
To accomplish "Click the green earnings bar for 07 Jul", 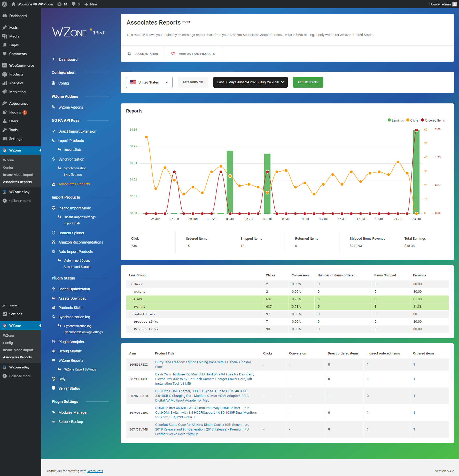I will pos(267,184).
